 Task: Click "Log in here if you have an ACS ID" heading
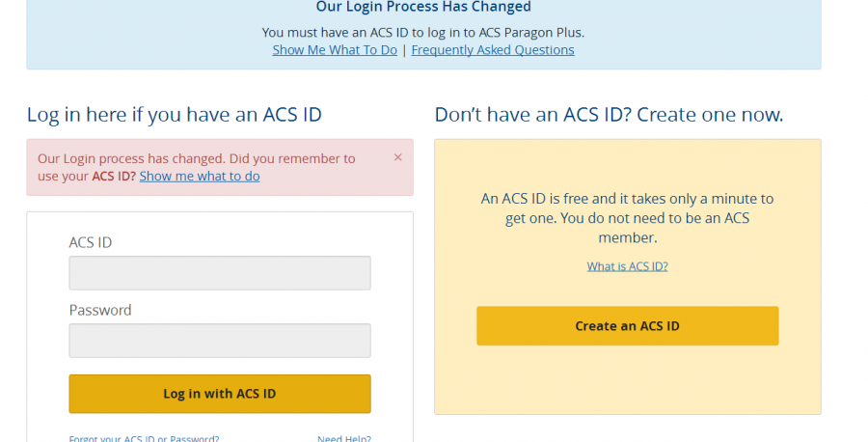click(x=175, y=115)
